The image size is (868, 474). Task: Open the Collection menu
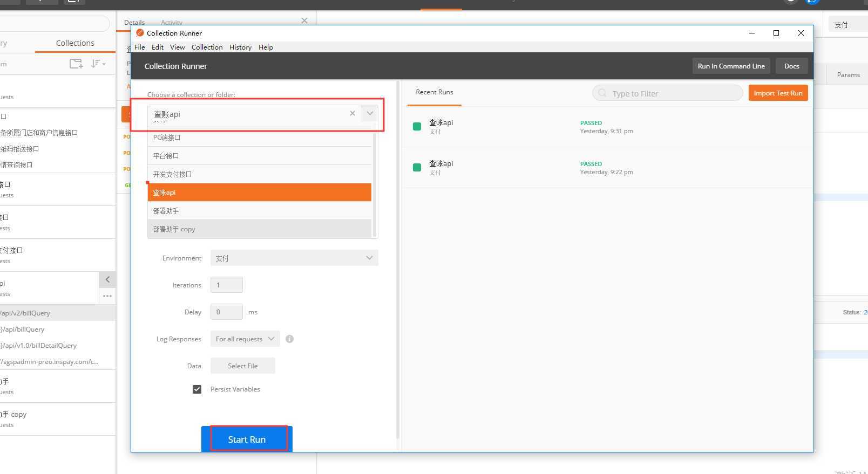(207, 47)
